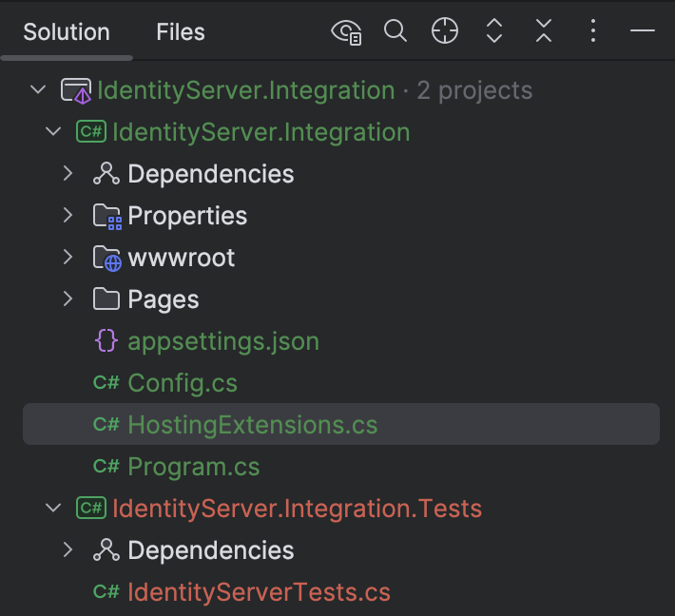675x616 pixels.
Task: Toggle the show-all-files eye icon
Action: (x=346, y=31)
